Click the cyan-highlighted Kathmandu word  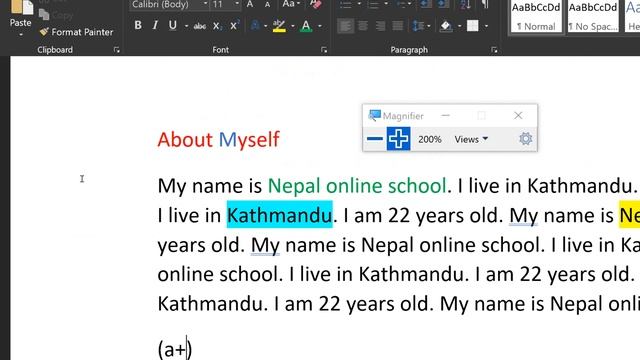tap(280, 215)
